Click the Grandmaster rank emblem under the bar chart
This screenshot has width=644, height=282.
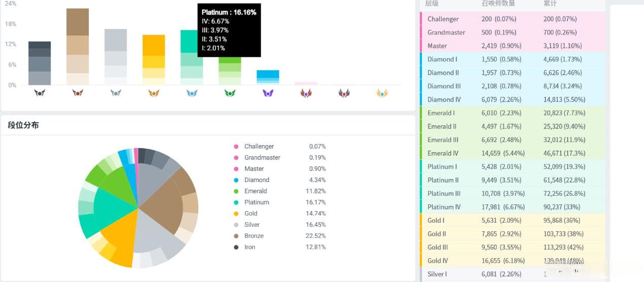pyautogui.click(x=344, y=93)
